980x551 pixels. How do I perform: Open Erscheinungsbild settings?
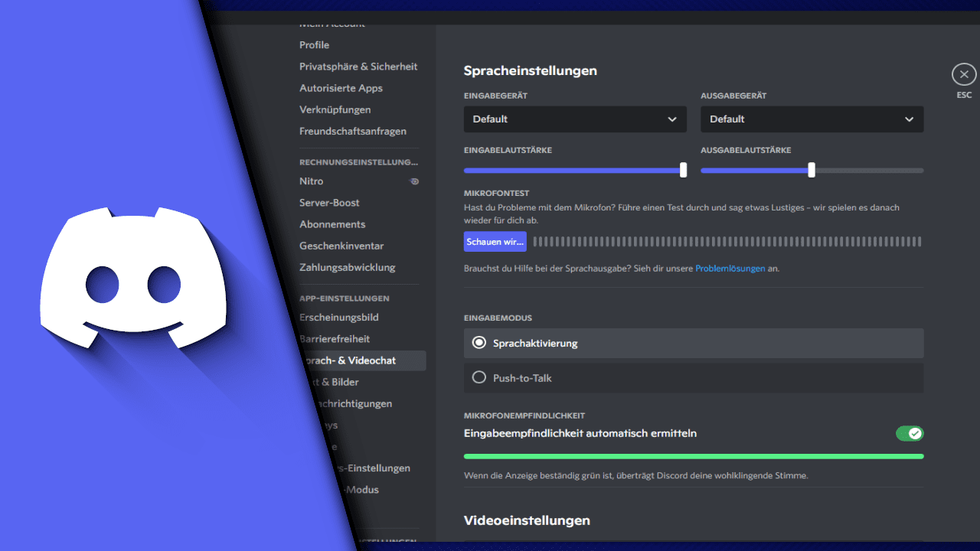click(x=339, y=318)
